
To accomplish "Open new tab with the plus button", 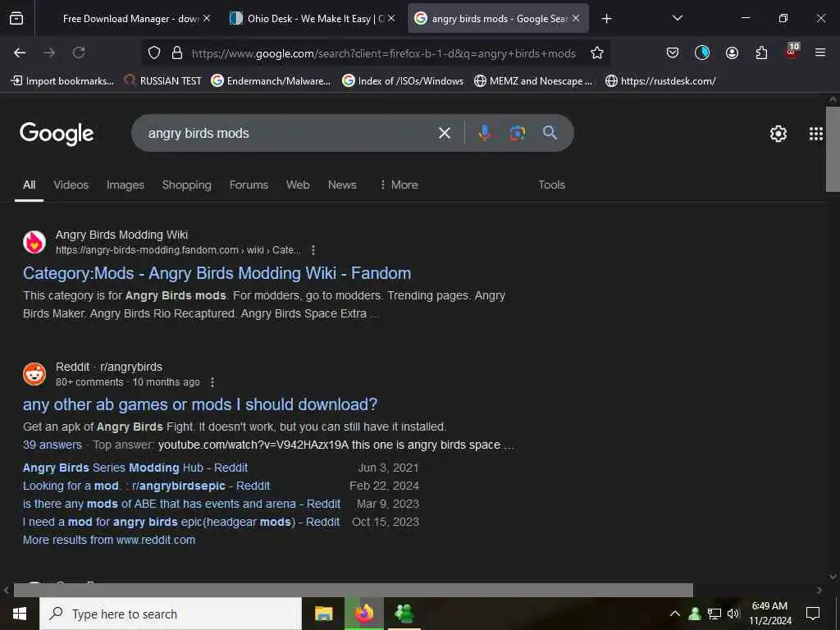I will [606, 19].
